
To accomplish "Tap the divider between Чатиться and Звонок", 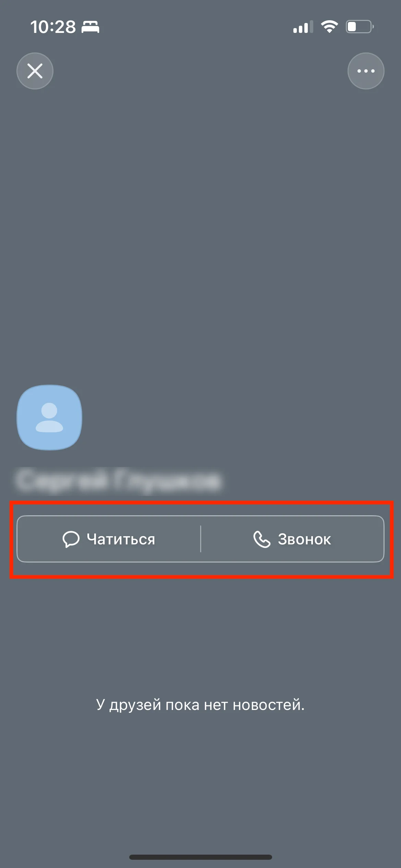I will 200,539.
